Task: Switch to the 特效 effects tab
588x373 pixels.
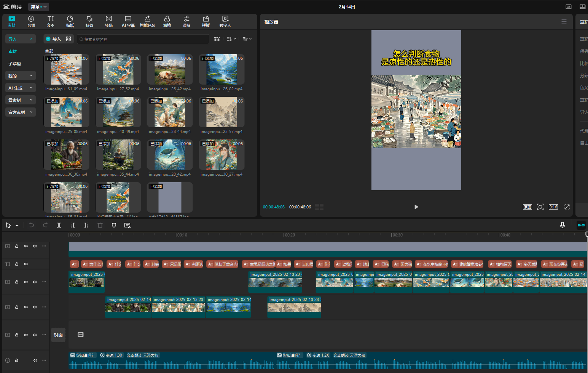Action: coord(89,21)
